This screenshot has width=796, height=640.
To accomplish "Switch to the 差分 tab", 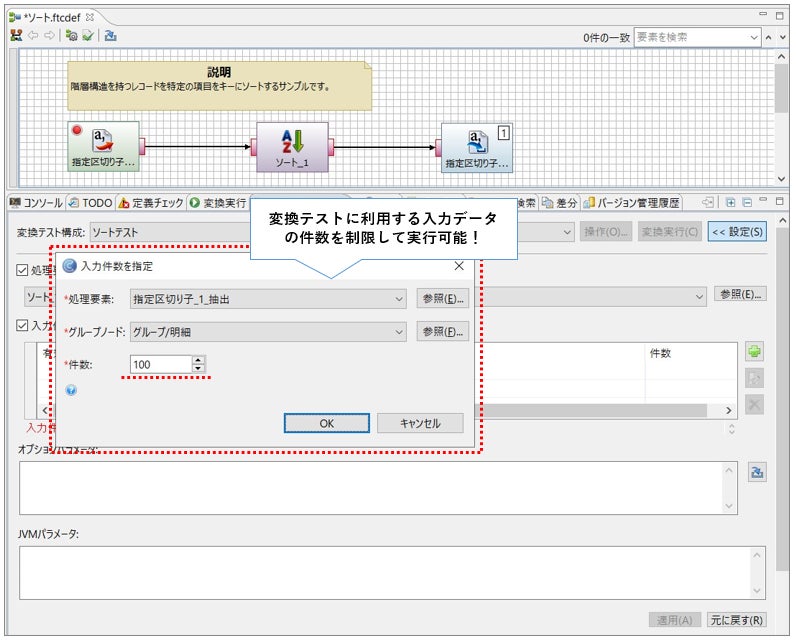I will [x=559, y=203].
